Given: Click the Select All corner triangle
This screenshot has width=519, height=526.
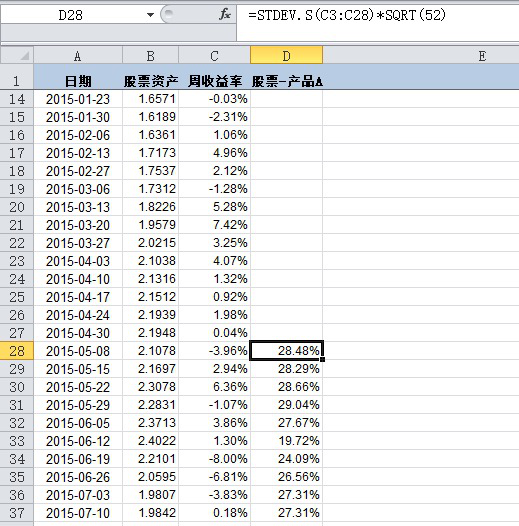Looking at the screenshot, I should pyautogui.click(x=17, y=55).
